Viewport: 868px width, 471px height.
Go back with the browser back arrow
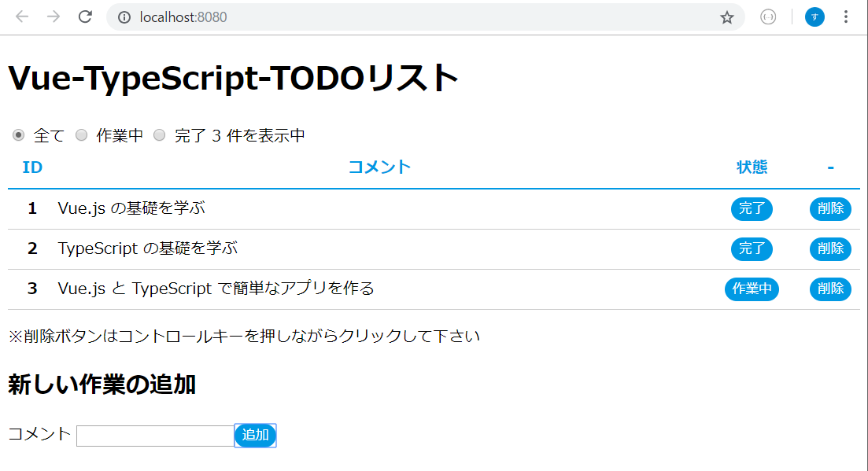[x=22, y=17]
